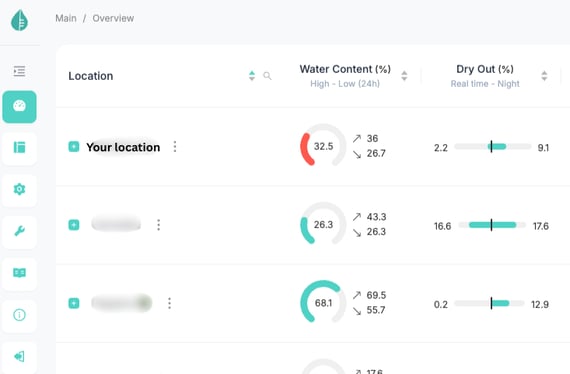The width and height of the screenshot is (570, 374).
Task: Sort by Location column arrows
Action: point(252,76)
